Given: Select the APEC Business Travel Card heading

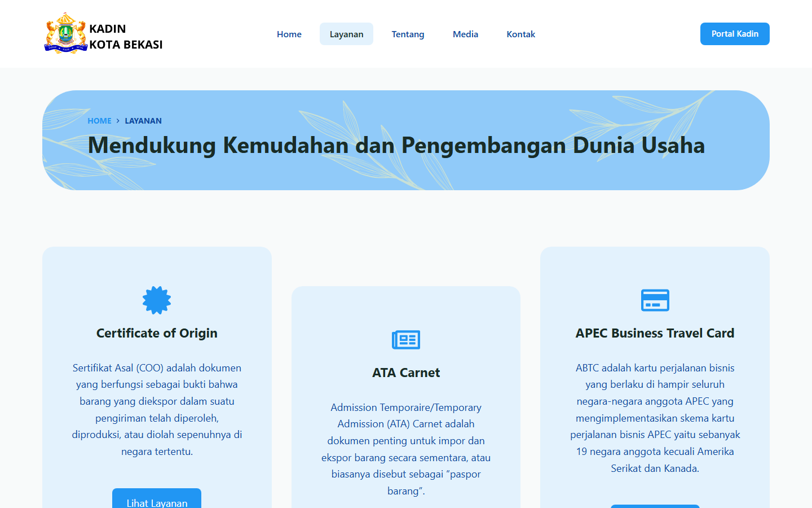Looking at the screenshot, I should pyautogui.click(x=655, y=333).
